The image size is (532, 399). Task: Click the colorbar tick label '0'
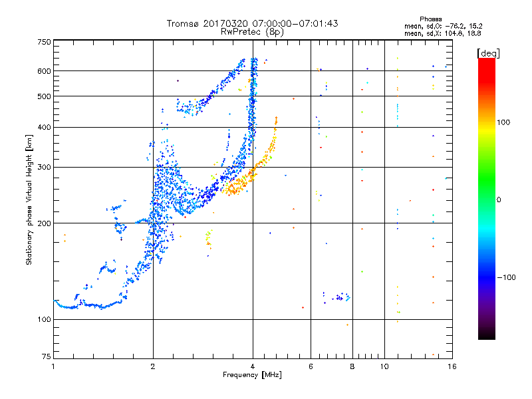coord(499,200)
